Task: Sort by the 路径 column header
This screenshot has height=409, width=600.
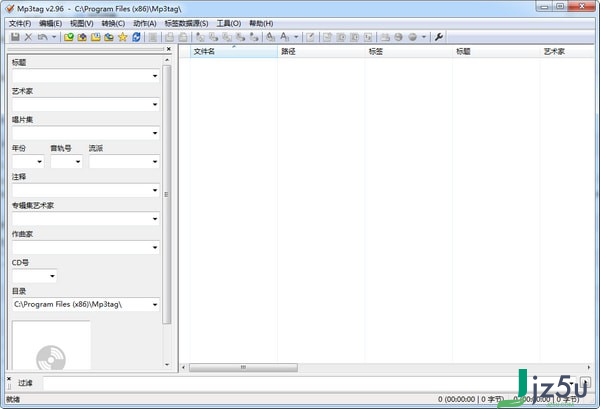Action: pyautogui.click(x=321, y=52)
